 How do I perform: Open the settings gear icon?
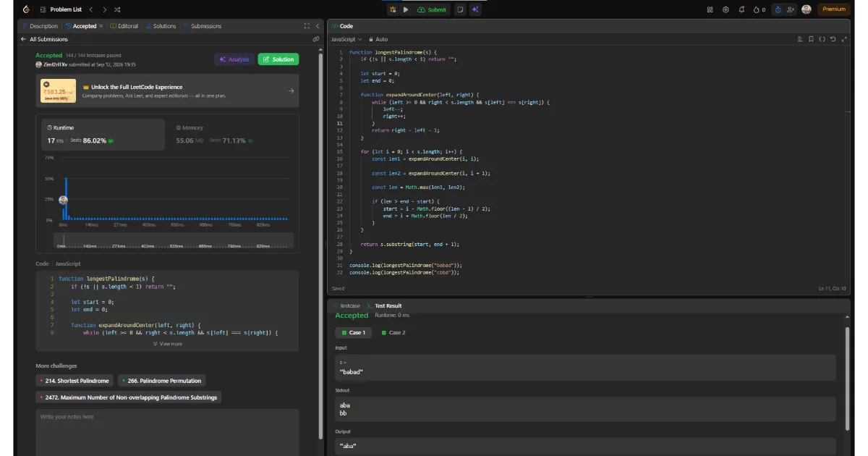point(726,9)
